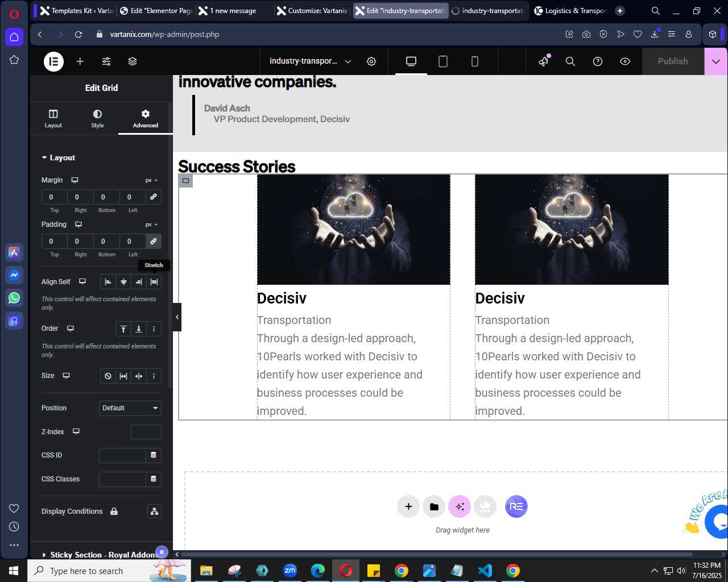Open WhatsApp in Opera sidebar
This screenshot has width=728, height=582.
point(14,298)
